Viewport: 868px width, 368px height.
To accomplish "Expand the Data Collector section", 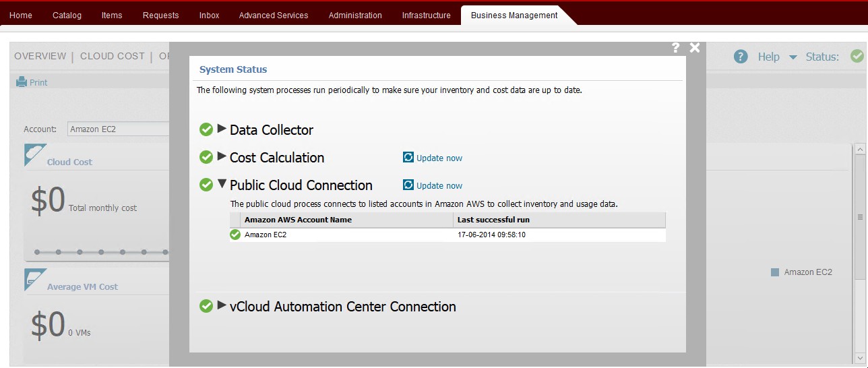I will coord(222,129).
